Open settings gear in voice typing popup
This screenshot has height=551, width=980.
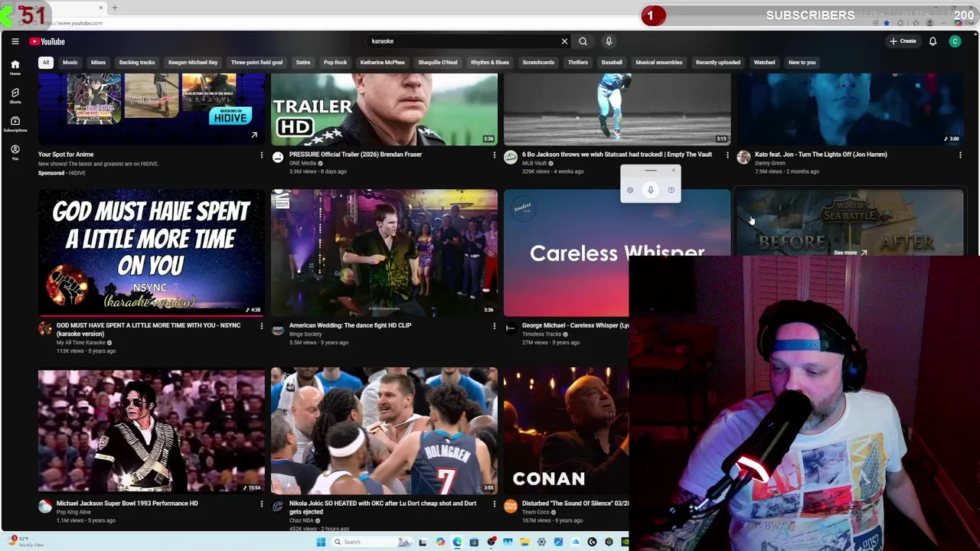[x=630, y=190]
